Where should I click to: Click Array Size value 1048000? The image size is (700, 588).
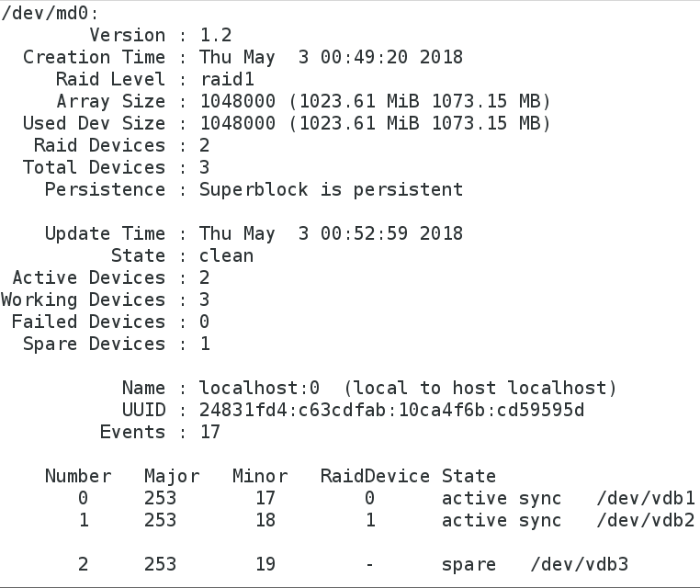coord(238,101)
